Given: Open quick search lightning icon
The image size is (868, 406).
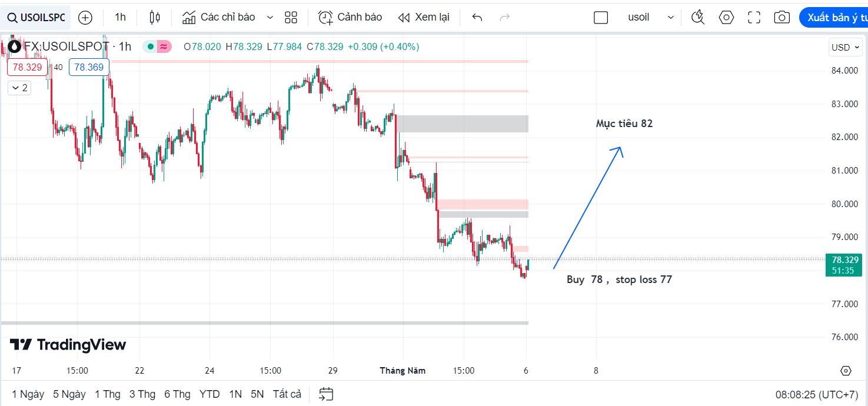Looking at the screenshot, I should [x=698, y=18].
